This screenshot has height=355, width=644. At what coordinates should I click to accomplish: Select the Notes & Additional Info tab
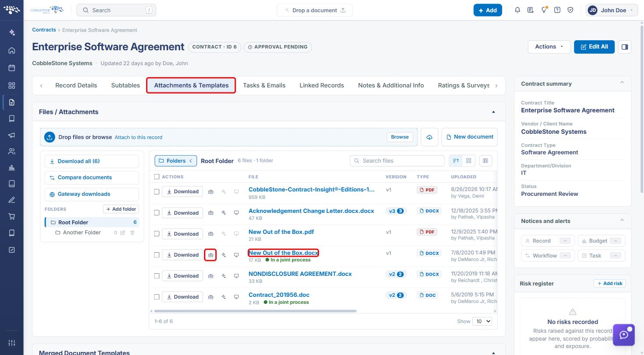click(x=391, y=85)
